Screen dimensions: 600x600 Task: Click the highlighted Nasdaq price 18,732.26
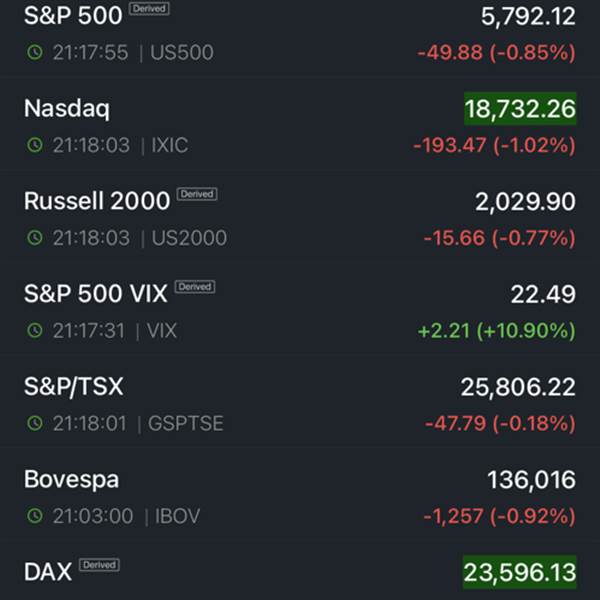click(520, 109)
